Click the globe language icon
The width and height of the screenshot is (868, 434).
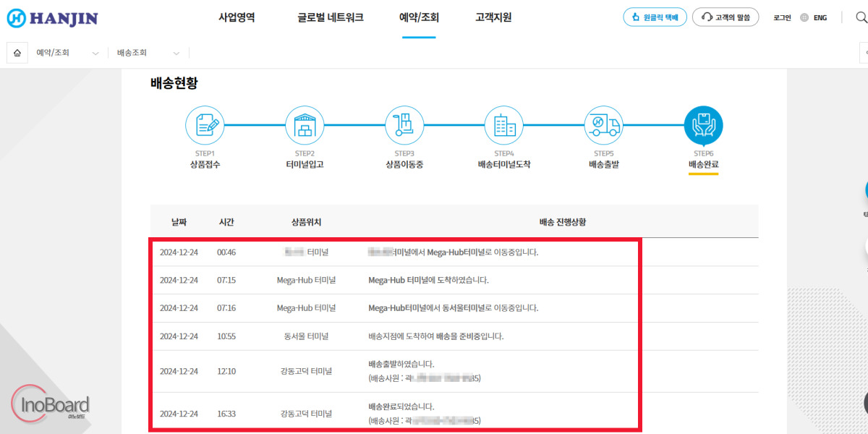point(804,17)
